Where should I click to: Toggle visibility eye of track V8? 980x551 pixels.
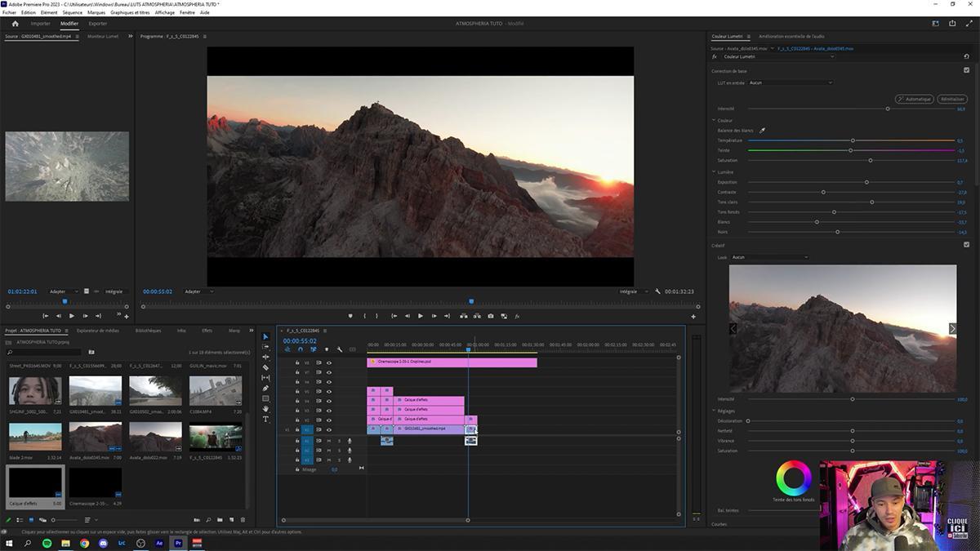tap(329, 362)
